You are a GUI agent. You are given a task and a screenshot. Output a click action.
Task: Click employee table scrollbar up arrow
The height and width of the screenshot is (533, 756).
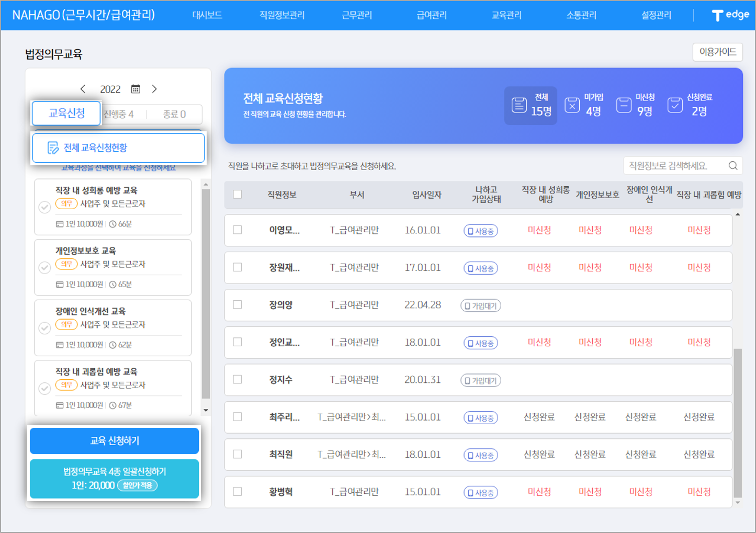point(738,214)
